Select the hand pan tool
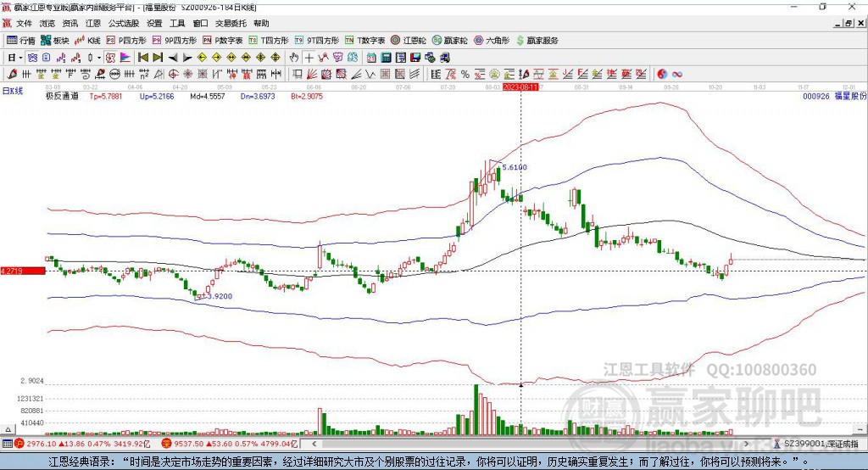868x470 pixels. pos(294,58)
